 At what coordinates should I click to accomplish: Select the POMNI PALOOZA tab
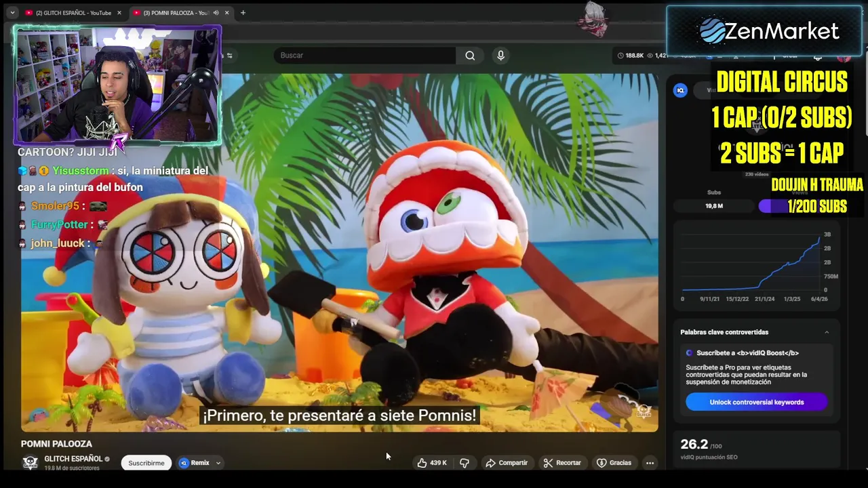(x=175, y=12)
